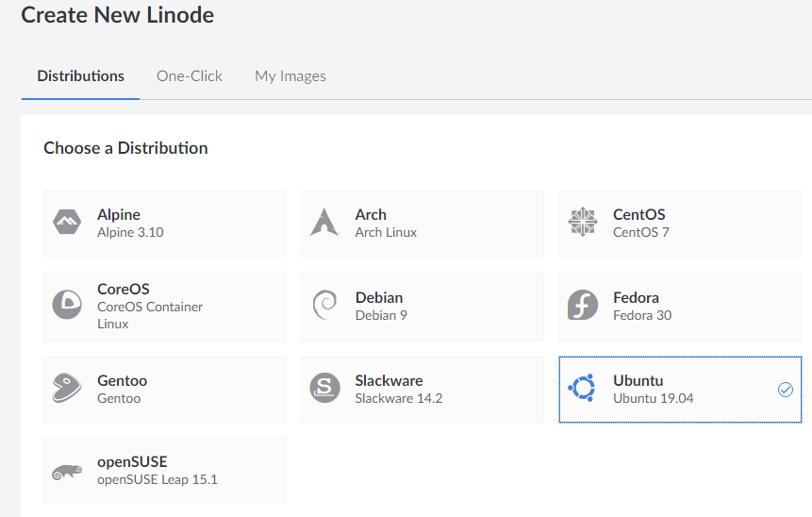Select the CentOS title text
This screenshot has width=812, height=517.
coord(639,214)
